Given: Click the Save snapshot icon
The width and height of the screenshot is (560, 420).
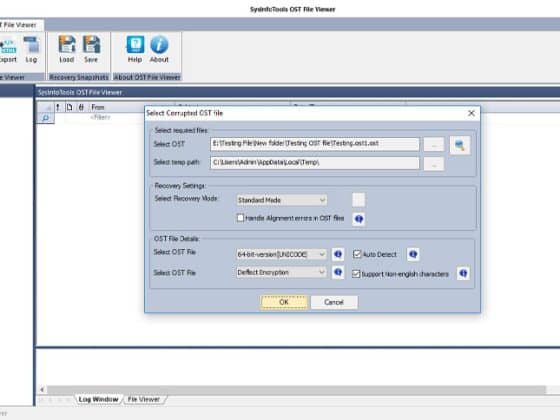Looking at the screenshot, I should coord(91,50).
